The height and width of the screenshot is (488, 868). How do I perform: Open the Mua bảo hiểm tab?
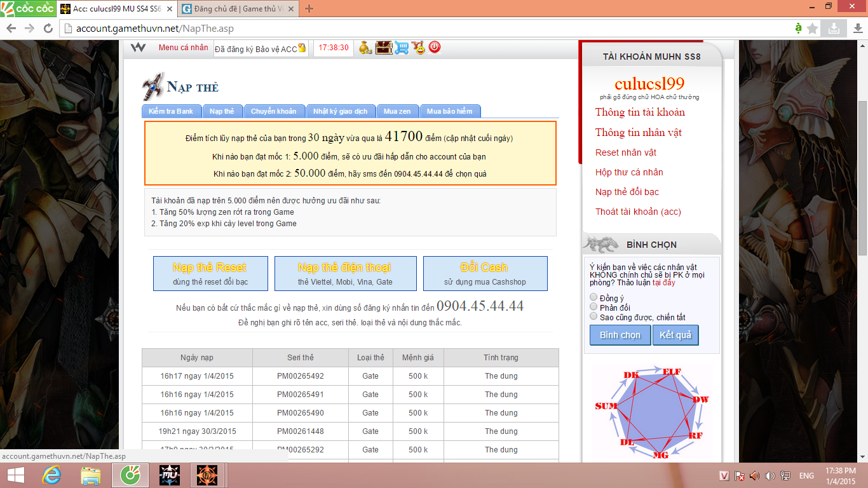[x=450, y=111]
